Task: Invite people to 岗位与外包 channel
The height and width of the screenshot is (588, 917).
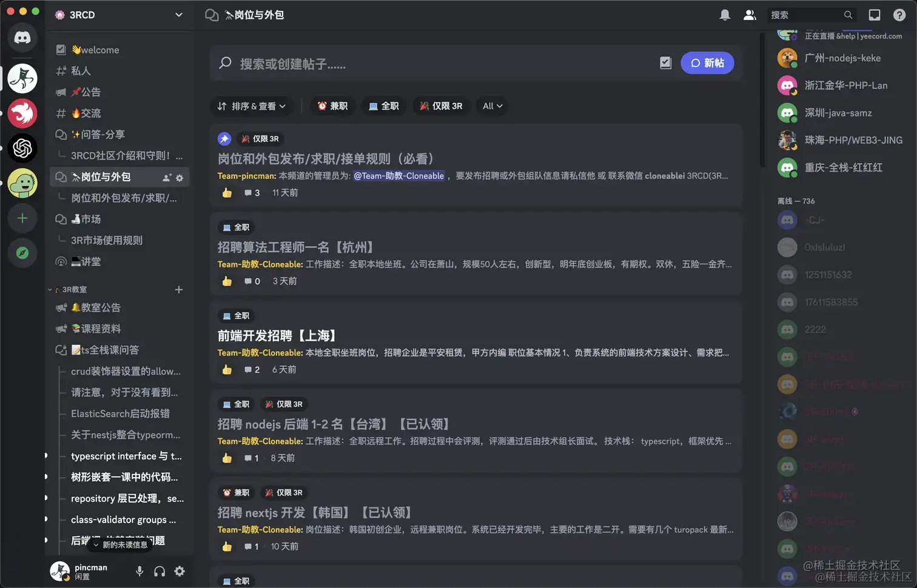Action: click(x=167, y=178)
